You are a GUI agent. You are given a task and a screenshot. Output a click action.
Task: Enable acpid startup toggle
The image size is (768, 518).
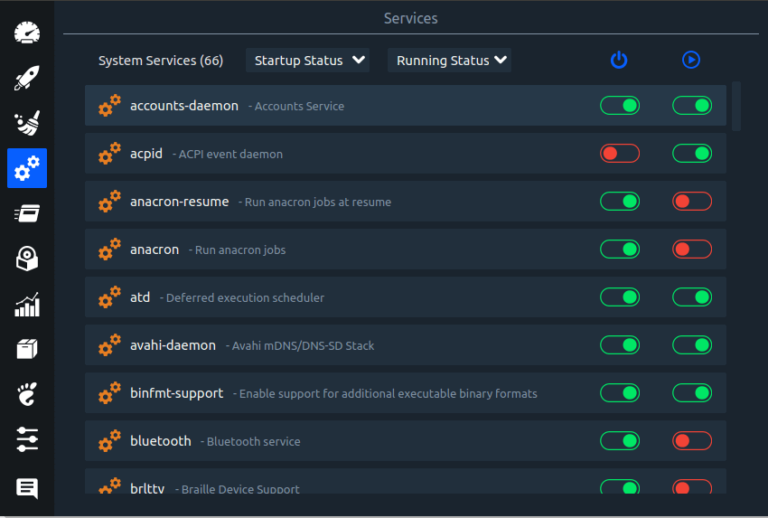pos(619,153)
